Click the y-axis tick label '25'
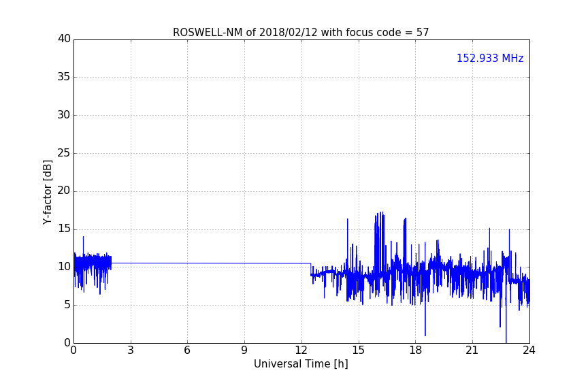The image size is (588, 392). click(64, 153)
